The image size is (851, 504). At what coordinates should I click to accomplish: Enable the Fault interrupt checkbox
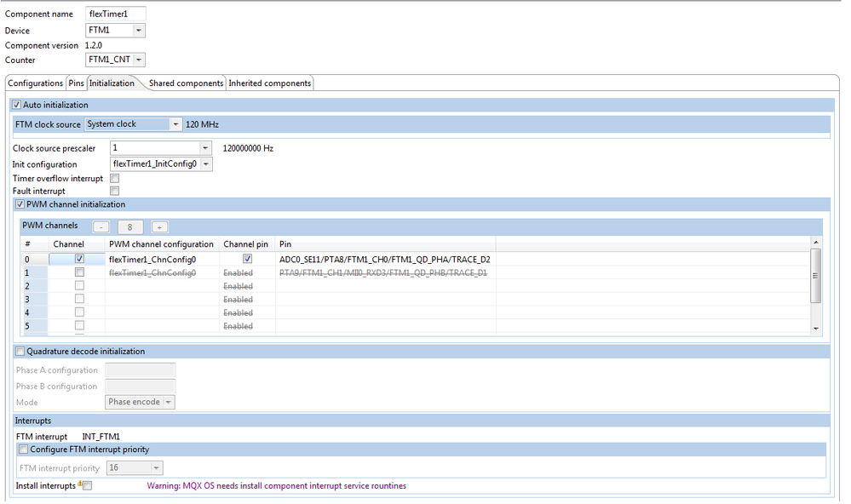(114, 191)
